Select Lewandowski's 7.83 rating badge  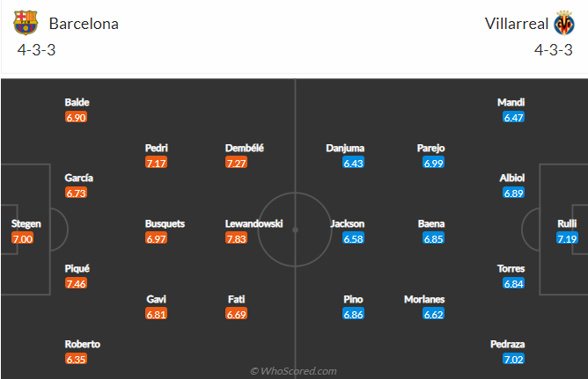tap(236, 238)
